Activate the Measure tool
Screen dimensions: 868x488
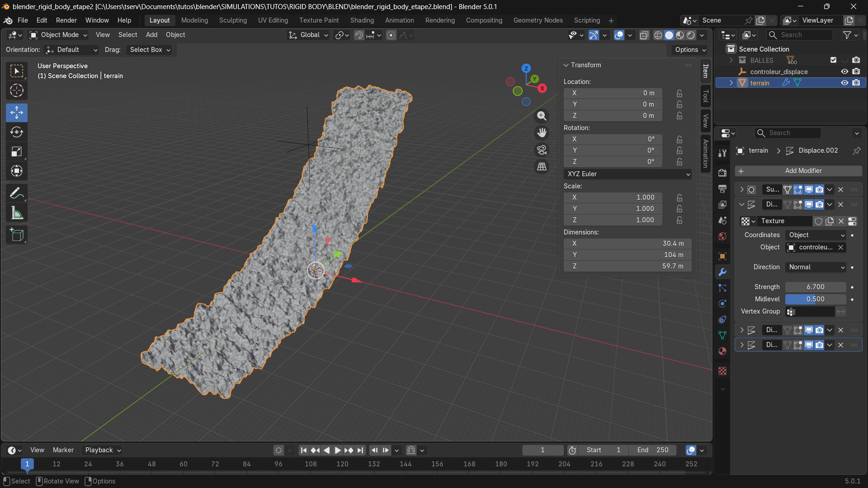[x=17, y=213]
